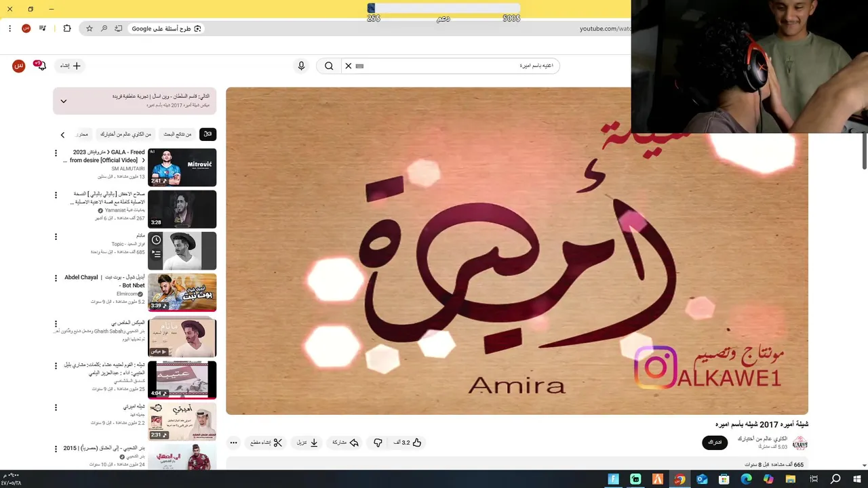Switch to Chrome on the taskbar
This screenshot has width=868, height=488.
click(x=679, y=479)
